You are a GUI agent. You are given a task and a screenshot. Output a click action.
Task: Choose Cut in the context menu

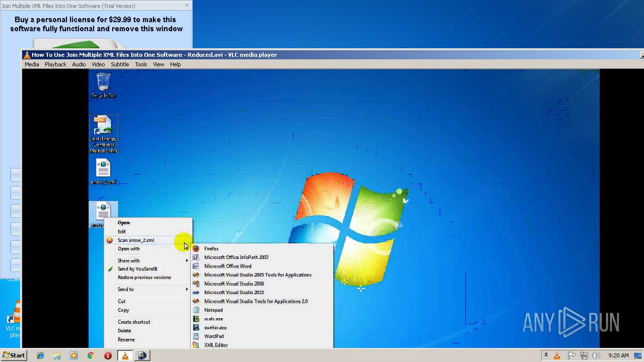coord(122,301)
